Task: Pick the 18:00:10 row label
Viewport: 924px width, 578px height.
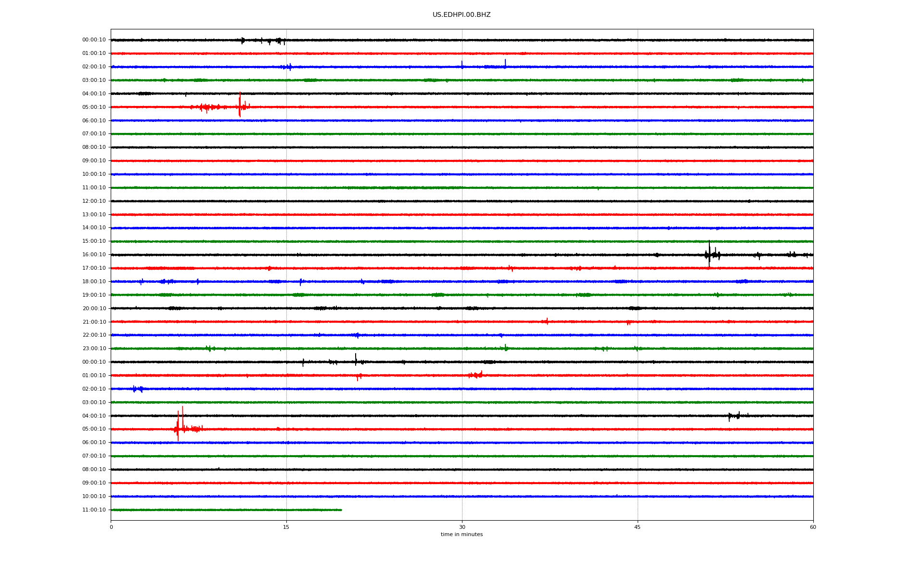Action: [x=94, y=282]
